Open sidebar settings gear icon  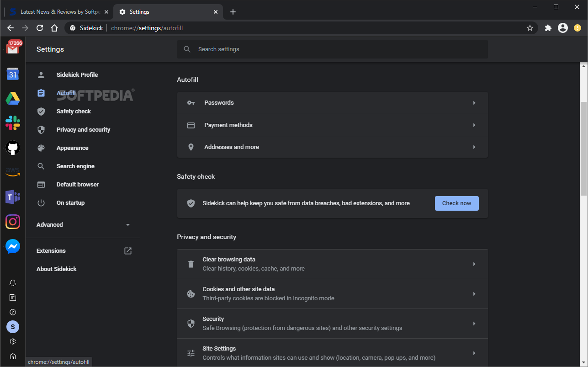point(13,341)
